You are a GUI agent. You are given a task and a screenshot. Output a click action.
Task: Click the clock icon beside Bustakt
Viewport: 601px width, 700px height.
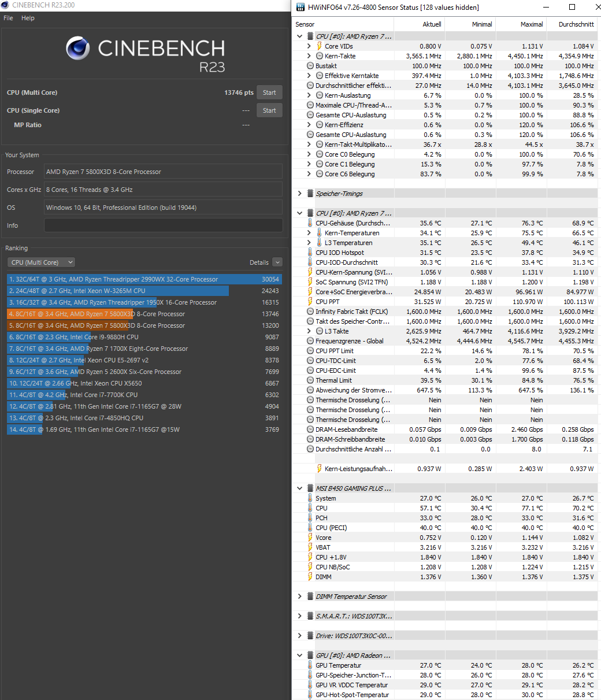pos(310,66)
